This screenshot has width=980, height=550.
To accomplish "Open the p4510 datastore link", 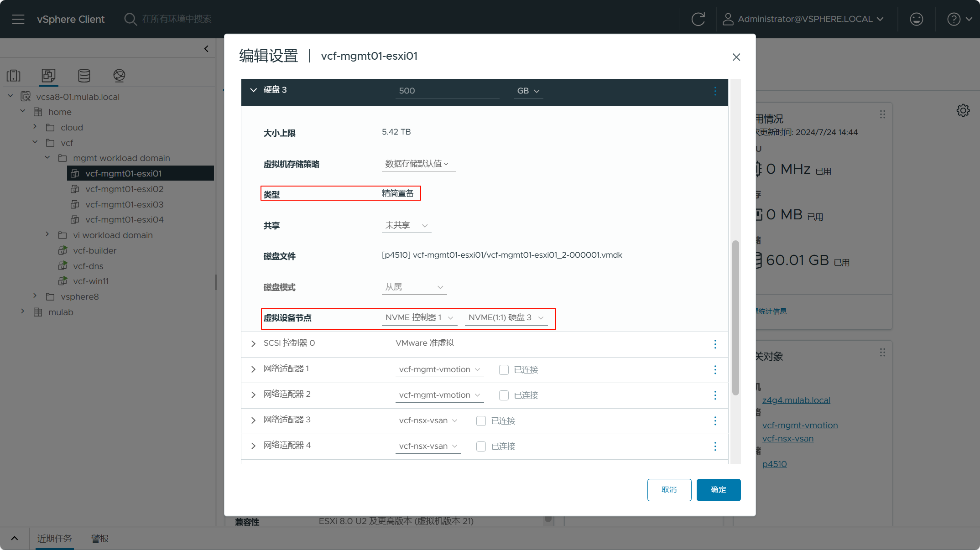I will point(774,464).
